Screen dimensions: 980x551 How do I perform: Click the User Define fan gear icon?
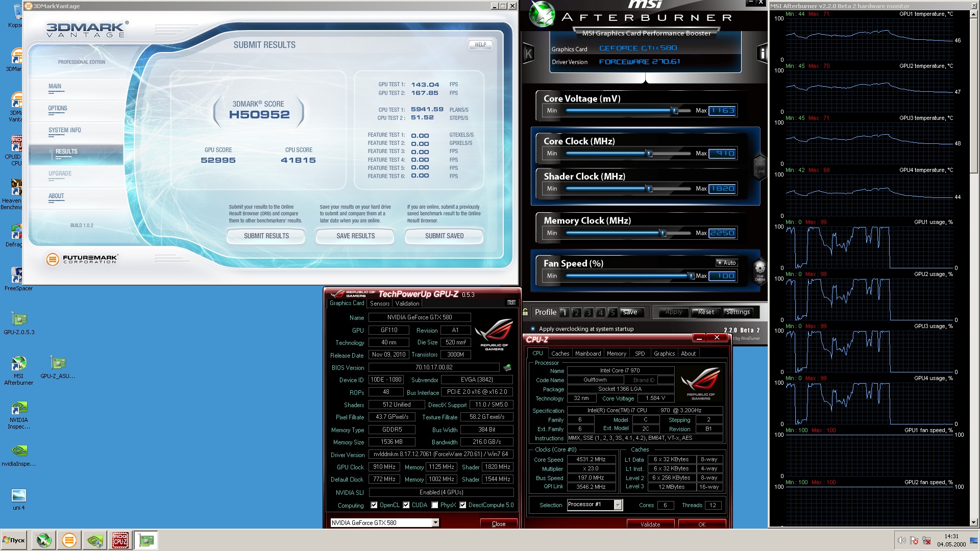[x=760, y=268]
